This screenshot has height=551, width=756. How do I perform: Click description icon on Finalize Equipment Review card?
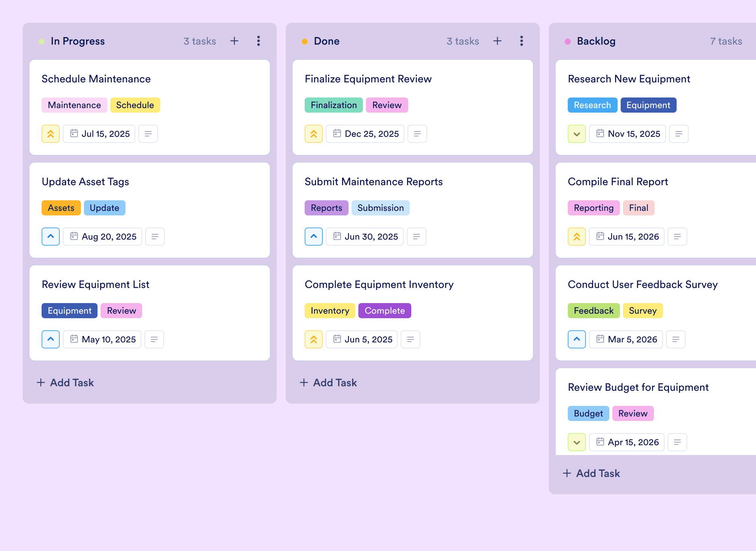[x=417, y=134]
